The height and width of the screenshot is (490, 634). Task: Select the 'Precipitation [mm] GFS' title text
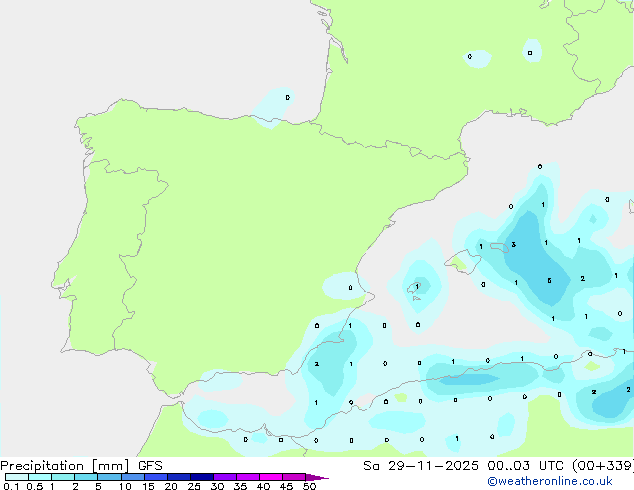coord(81,466)
